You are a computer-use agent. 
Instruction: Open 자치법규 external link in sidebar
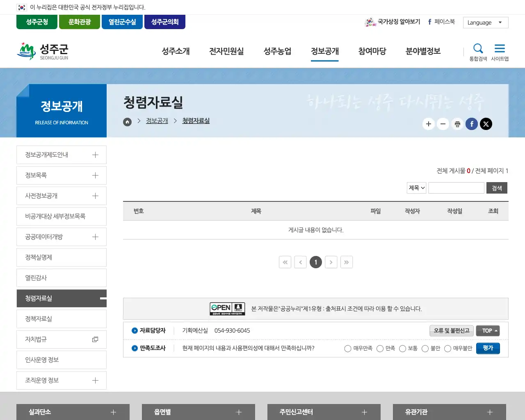tap(62, 339)
